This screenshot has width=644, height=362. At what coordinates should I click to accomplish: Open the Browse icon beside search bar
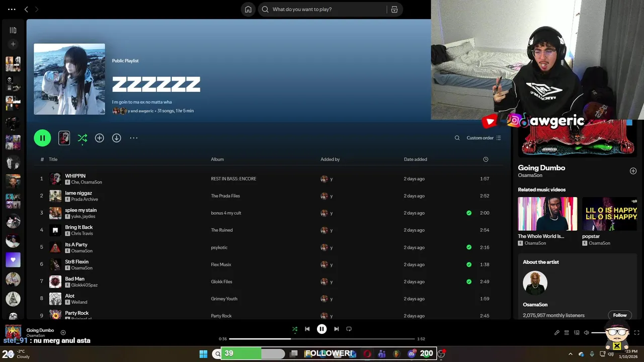(394, 9)
